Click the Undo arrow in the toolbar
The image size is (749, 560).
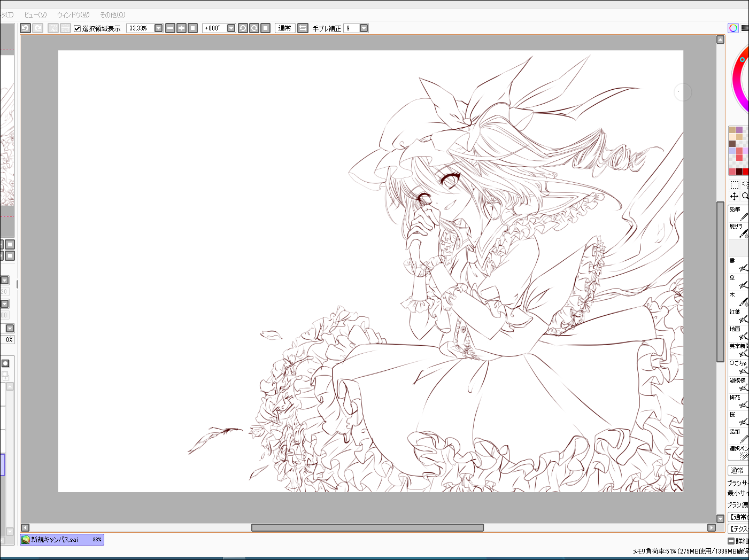pos(25,28)
